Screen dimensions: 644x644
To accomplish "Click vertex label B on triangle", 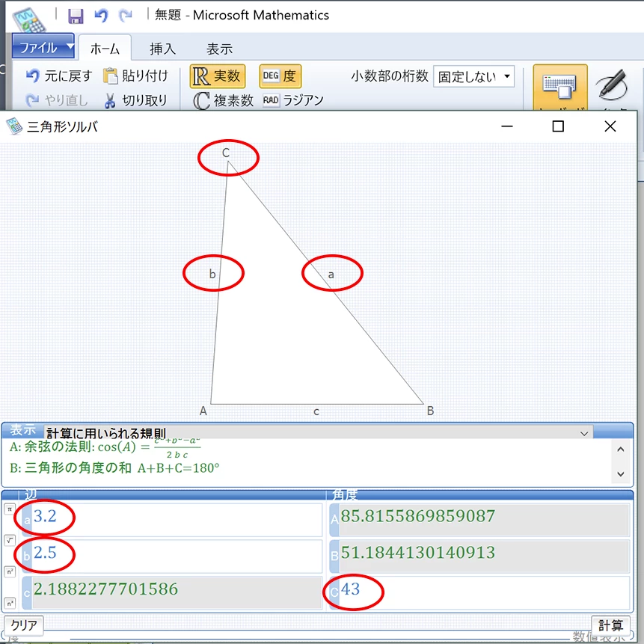I will tap(430, 411).
